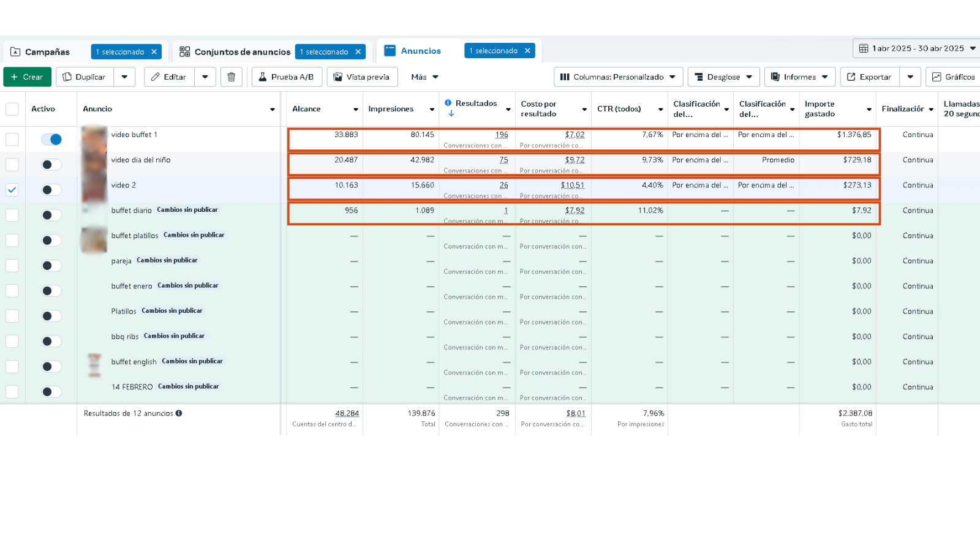
Task: Open Vista previa preview
Action: pos(362,77)
